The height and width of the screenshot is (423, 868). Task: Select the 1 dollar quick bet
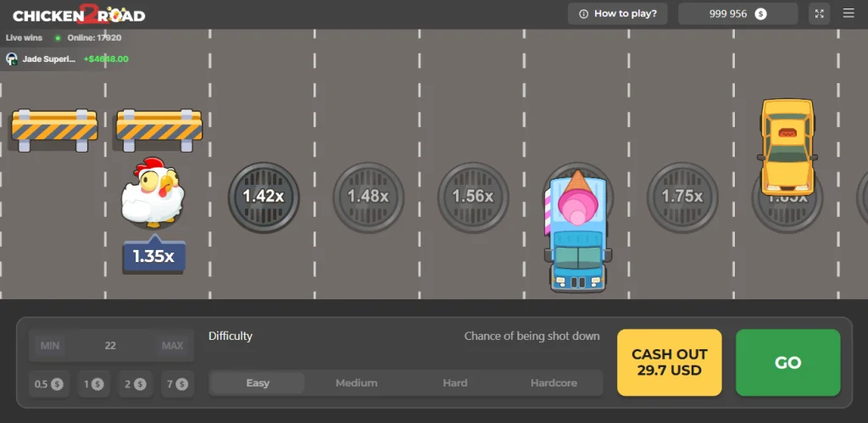(93, 384)
